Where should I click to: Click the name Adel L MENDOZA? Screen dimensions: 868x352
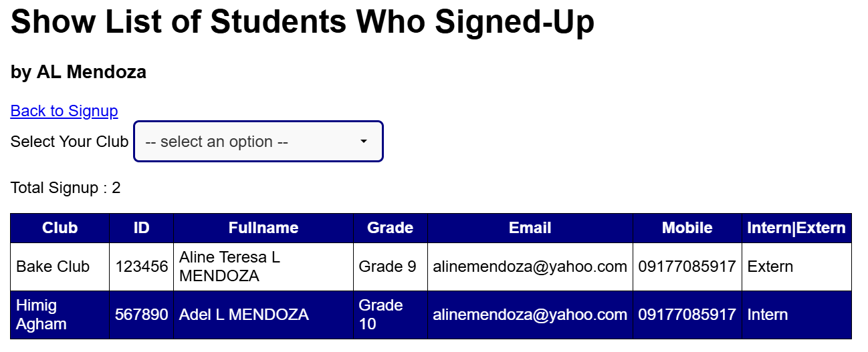pyautogui.click(x=243, y=315)
